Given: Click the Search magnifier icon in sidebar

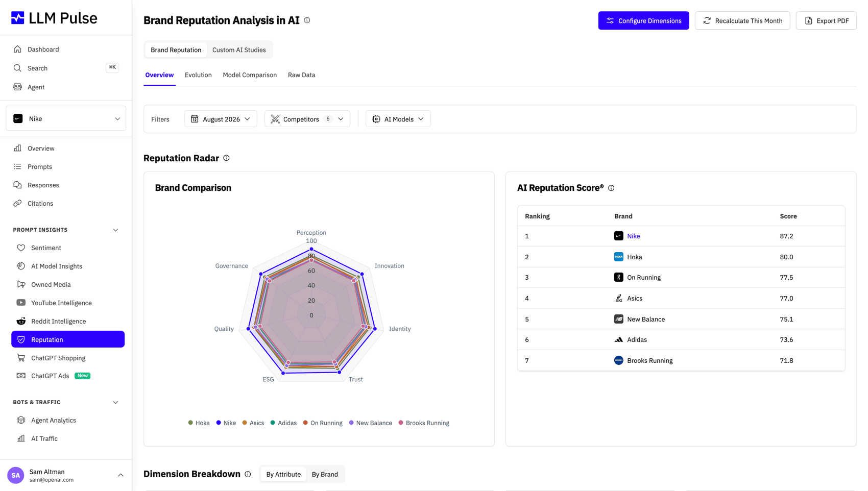Looking at the screenshot, I should pos(17,68).
